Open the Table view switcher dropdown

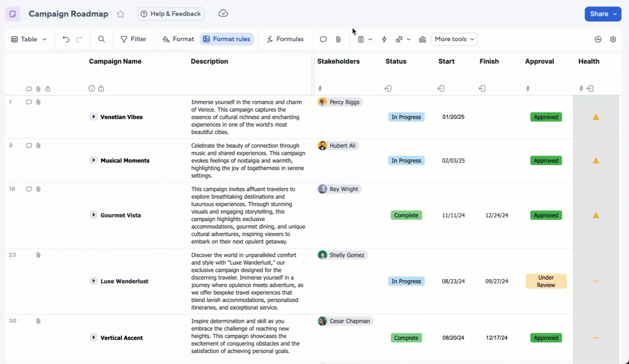click(x=29, y=39)
